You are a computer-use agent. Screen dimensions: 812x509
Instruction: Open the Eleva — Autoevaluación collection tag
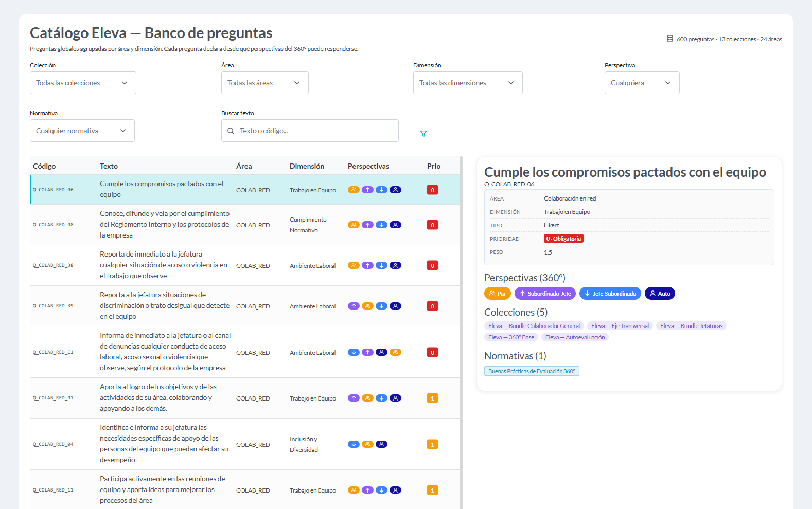pos(575,337)
